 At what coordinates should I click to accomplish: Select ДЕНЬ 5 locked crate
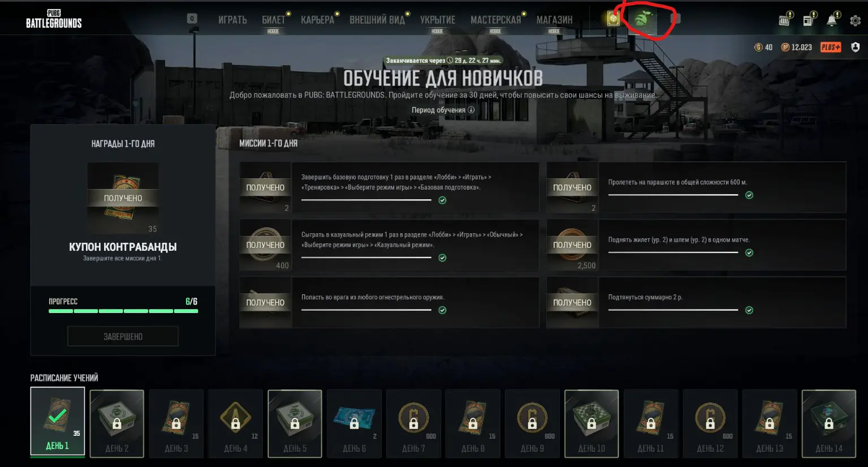point(295,423)
